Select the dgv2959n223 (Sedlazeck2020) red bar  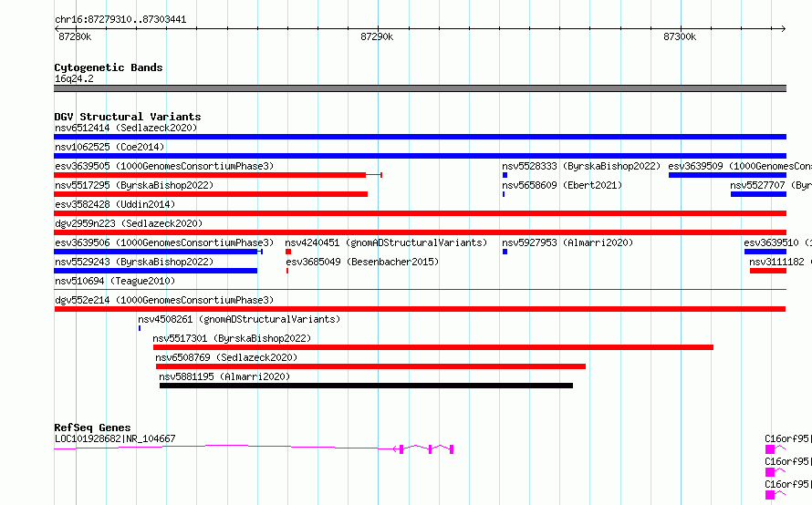(x=420, y=232)
